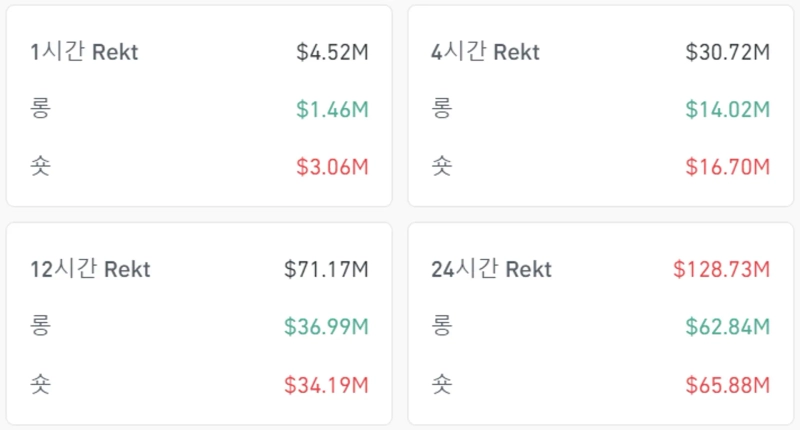Screen dimensions: 800x430
Task: Select the $3.06M short liquidation value
Action: point(332,166)
